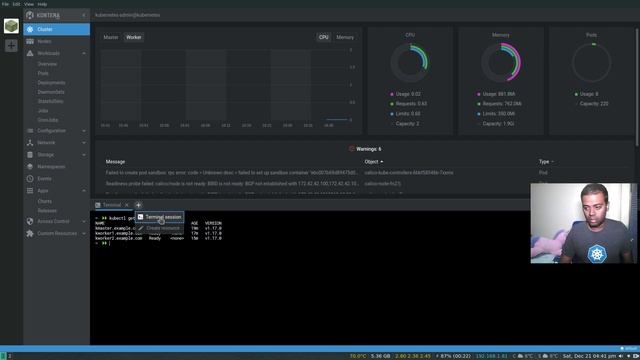This screenshot has width=640, height=360.
Task: Open the StatefulSets page
Action: tap(51, 101)
